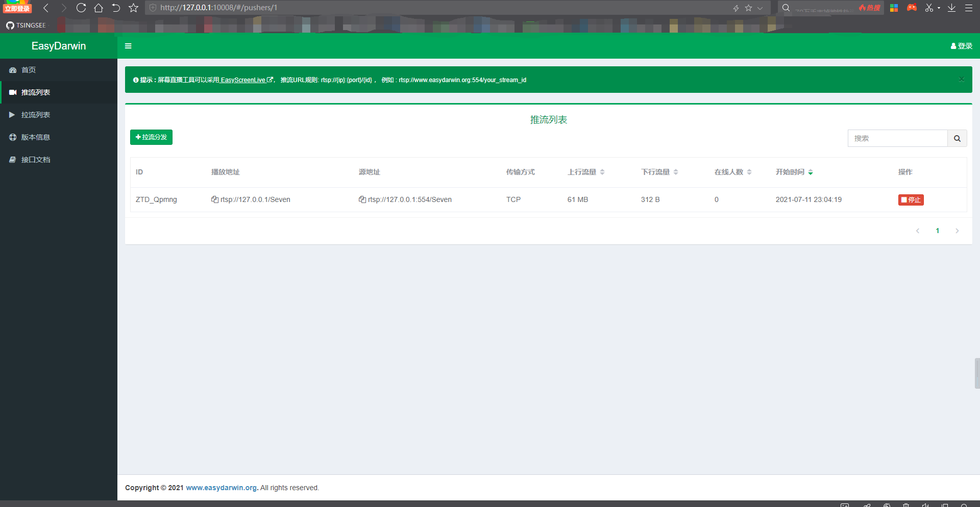Toggle the bookmark star in address bar
980x507 pixels.
748,8
